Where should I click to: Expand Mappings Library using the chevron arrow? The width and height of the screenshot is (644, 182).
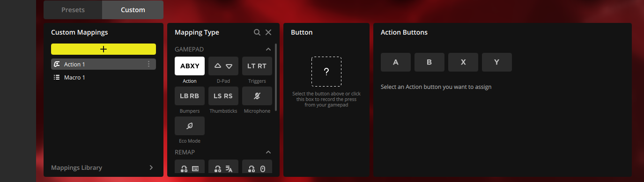pyautogui.click(x=151, y=167)
